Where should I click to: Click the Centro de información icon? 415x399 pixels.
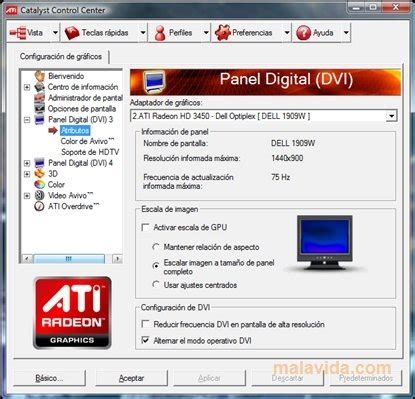pyautogui.click(x=40, y=87)
